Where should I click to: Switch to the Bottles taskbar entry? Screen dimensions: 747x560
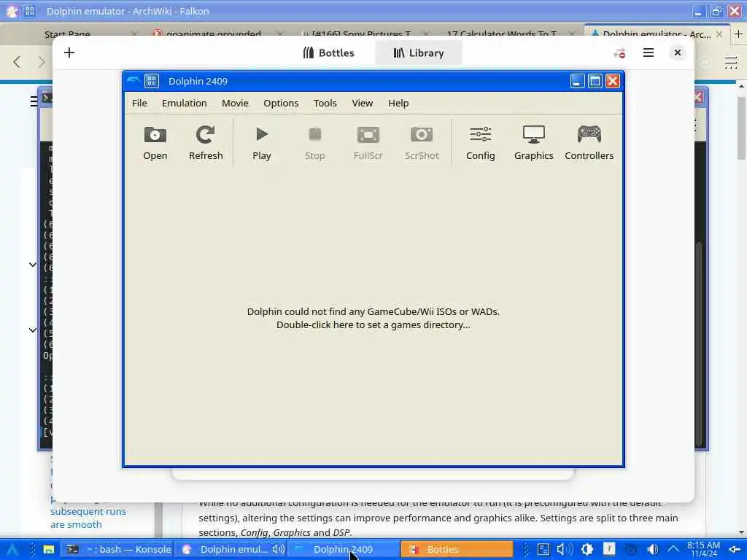pos(457,549)
